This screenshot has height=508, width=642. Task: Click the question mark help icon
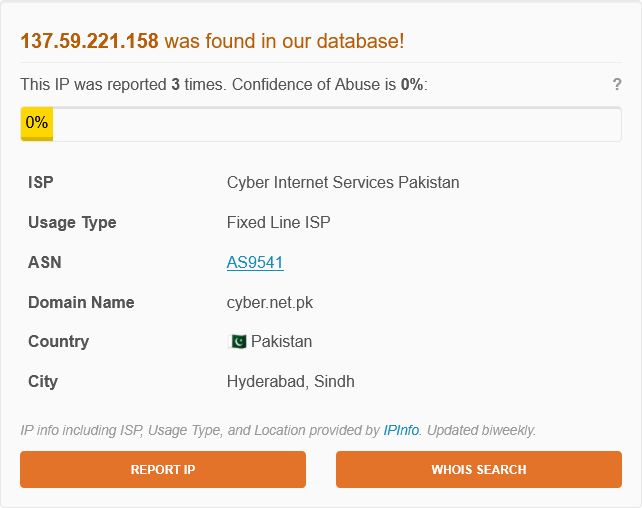pos(617,85)
